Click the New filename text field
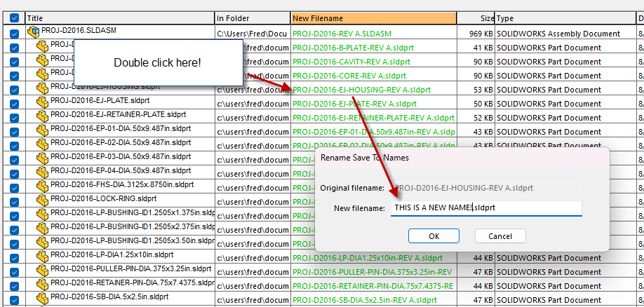The height and width of the screenshot is (307, 644). click(x=485, y=208)
